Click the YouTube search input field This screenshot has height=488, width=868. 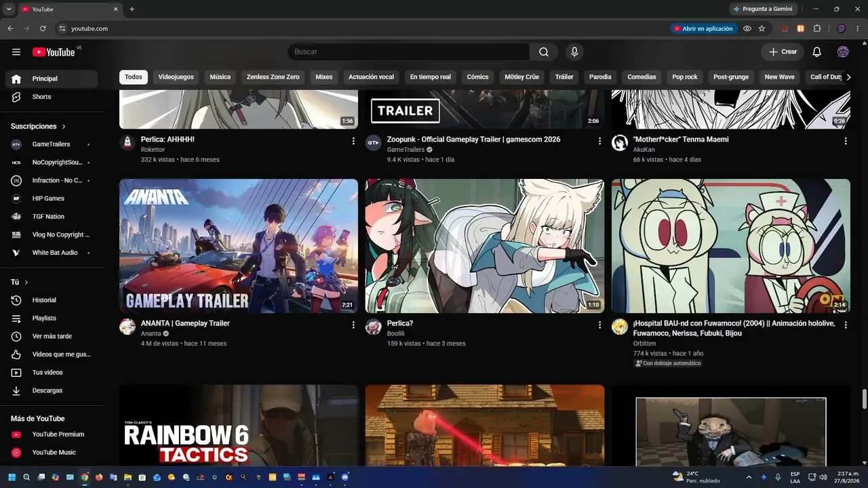click(409, 52)
